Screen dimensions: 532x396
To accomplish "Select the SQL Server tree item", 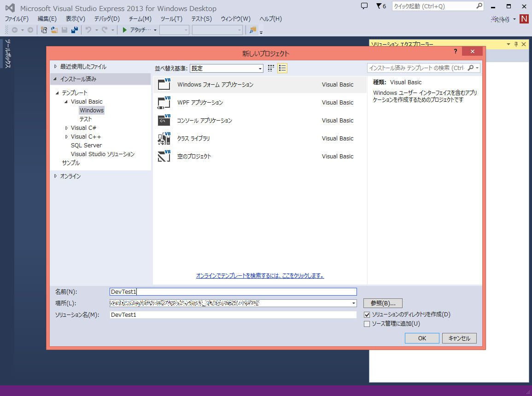I will click(x=86, y=145).
